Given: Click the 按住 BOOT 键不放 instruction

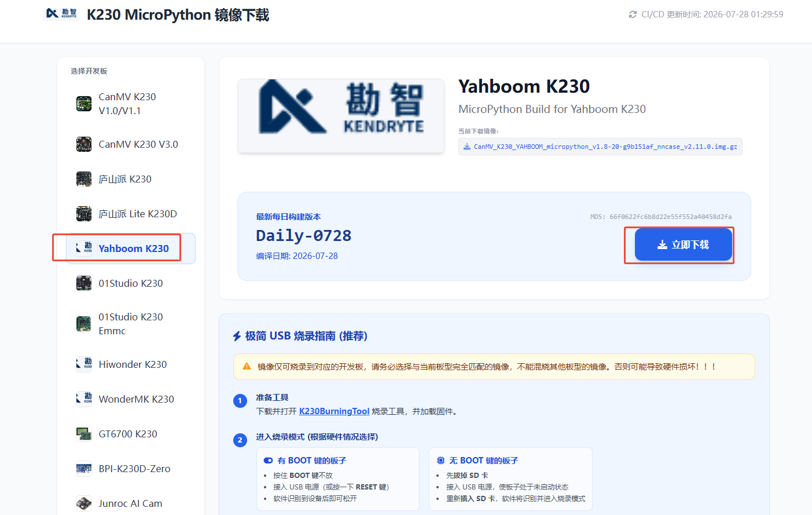Looking at the screenshot, I should [303, 476].
